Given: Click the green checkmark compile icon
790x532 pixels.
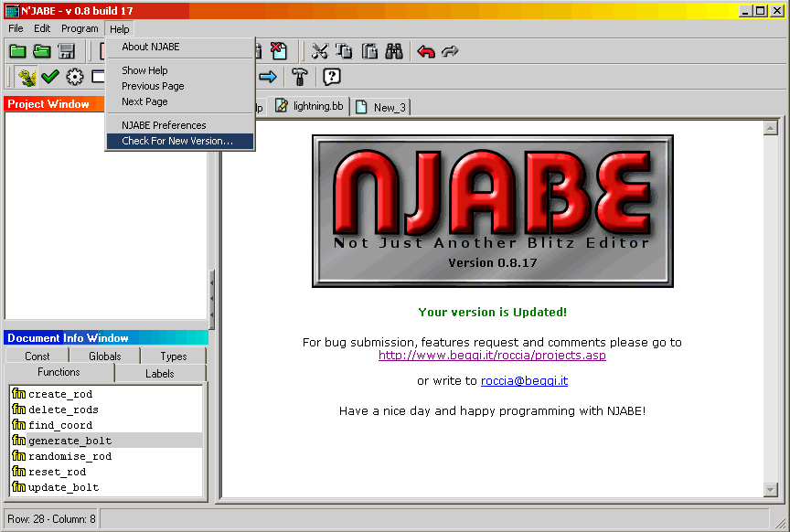Looking at the screenshot, I should point(50,77).
